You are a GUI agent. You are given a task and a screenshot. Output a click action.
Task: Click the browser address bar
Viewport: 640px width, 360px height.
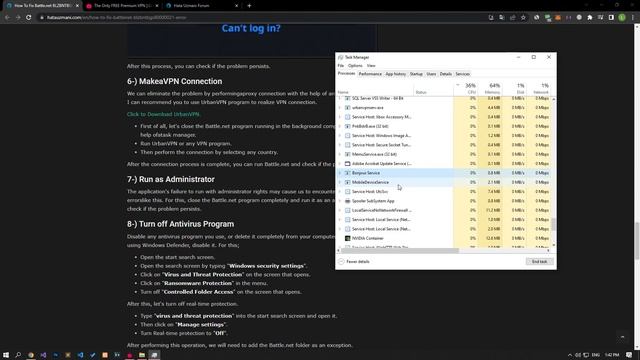click(x=261, y=18)
